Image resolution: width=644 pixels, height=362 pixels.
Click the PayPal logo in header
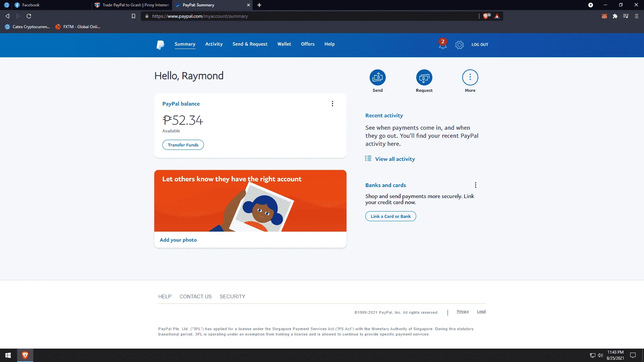click(x=160, y=45)
